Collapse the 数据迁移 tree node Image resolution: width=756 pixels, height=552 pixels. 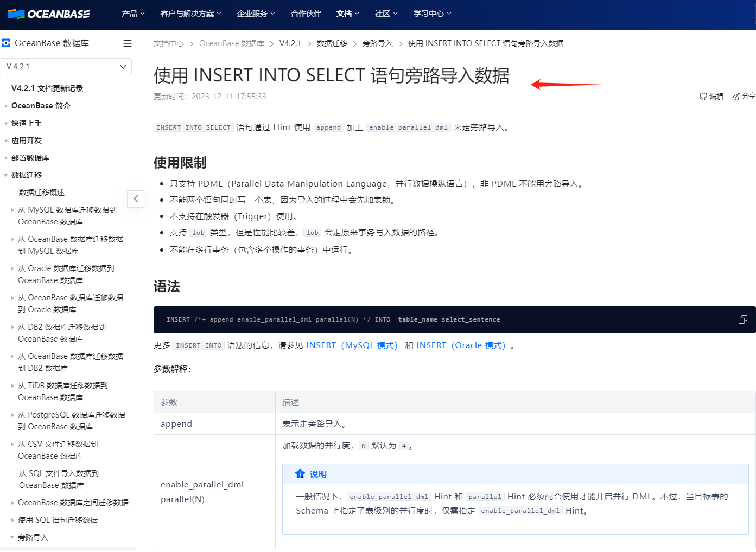6,175
